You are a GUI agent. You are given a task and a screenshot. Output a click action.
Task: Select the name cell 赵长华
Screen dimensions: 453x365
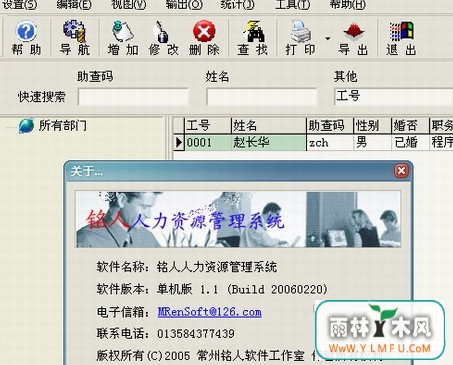268,143
